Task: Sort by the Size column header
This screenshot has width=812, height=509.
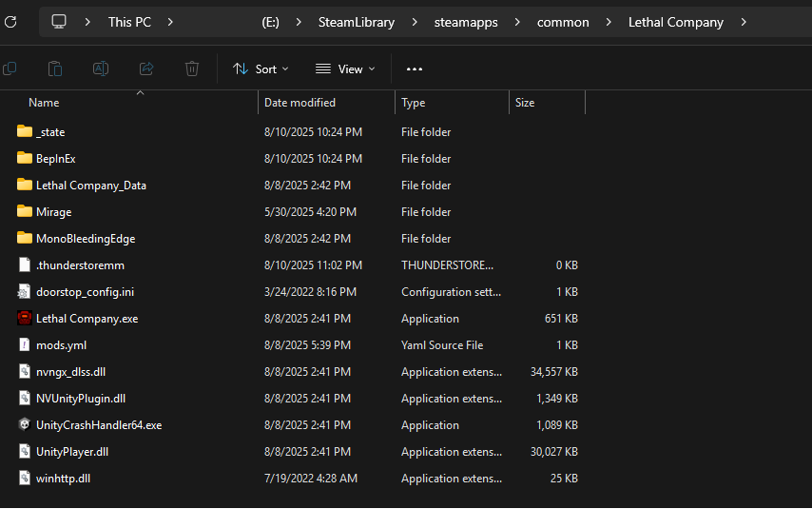Action: pos(525,103)
